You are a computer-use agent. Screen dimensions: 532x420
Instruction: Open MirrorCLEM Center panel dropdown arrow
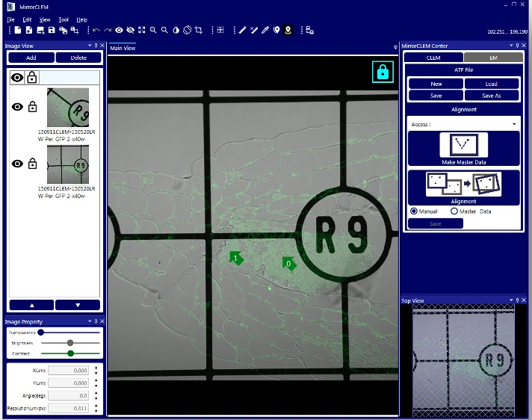pyautogui.click(x=511, y=46)
